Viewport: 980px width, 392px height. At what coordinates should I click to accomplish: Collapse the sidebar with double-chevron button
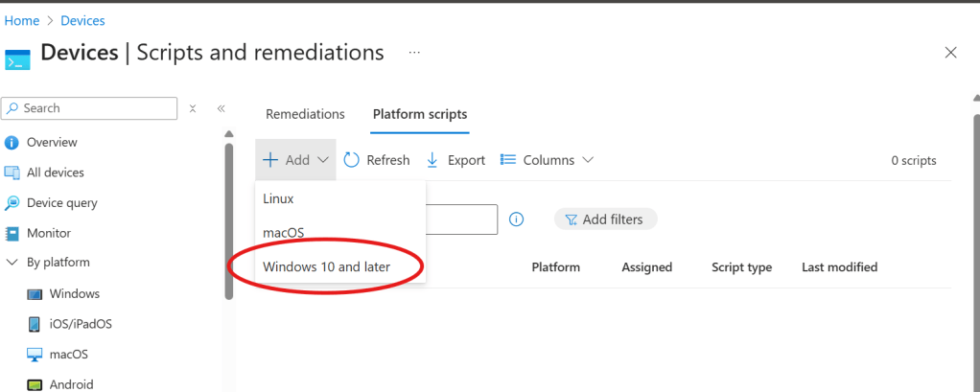pyautogui.click(x=221, y=108)
